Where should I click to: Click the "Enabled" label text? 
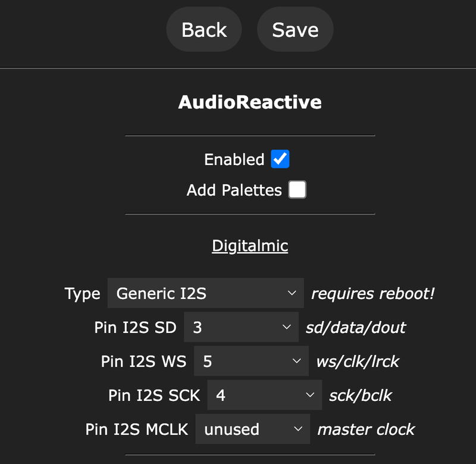(234, 160)
